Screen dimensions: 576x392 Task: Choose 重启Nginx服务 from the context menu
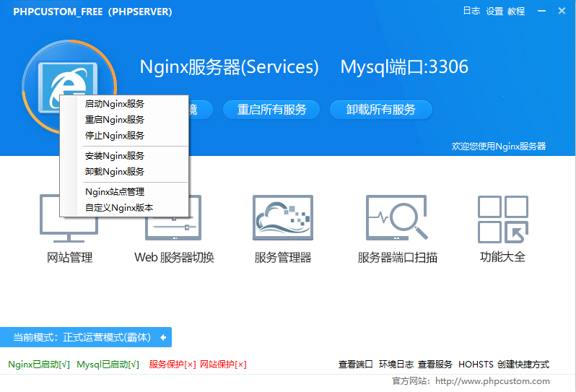[x=124, y=120]
